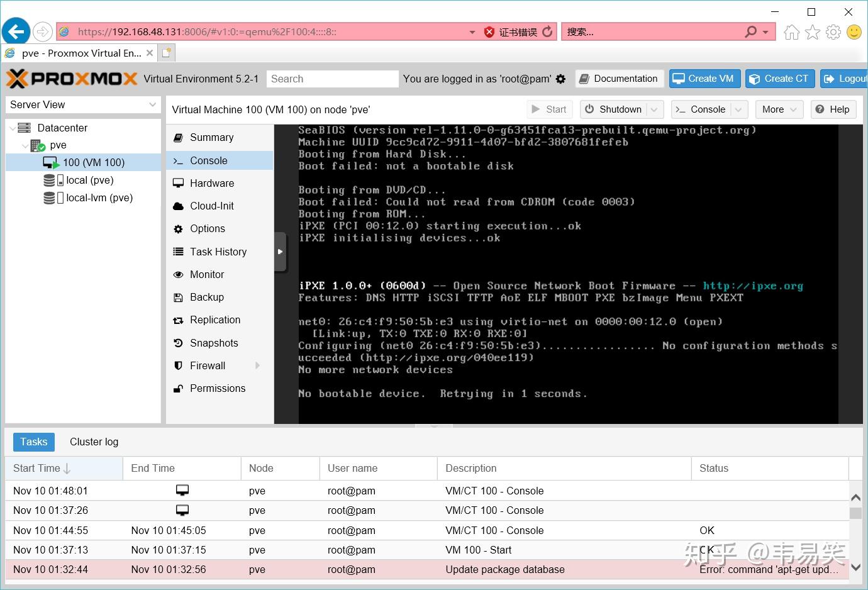Open the browser tools gear icon
This screenshot has height=590, width=868.
click(x=833, y=32)
